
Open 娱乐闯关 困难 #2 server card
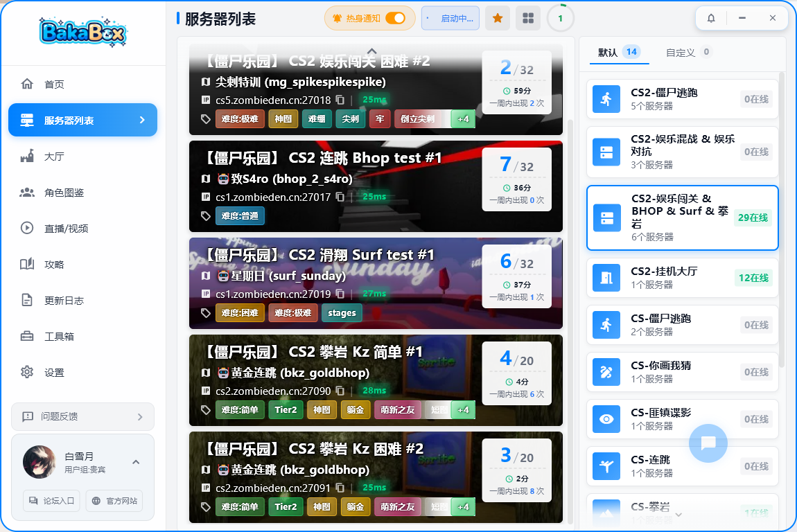point(376,89)
